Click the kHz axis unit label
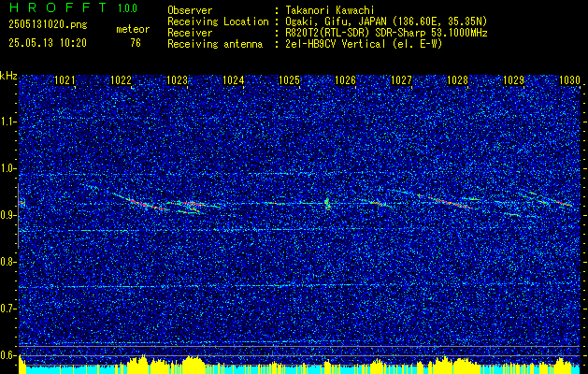The width and height of the screenshot is (588, 374). click(x=8, y=76)
